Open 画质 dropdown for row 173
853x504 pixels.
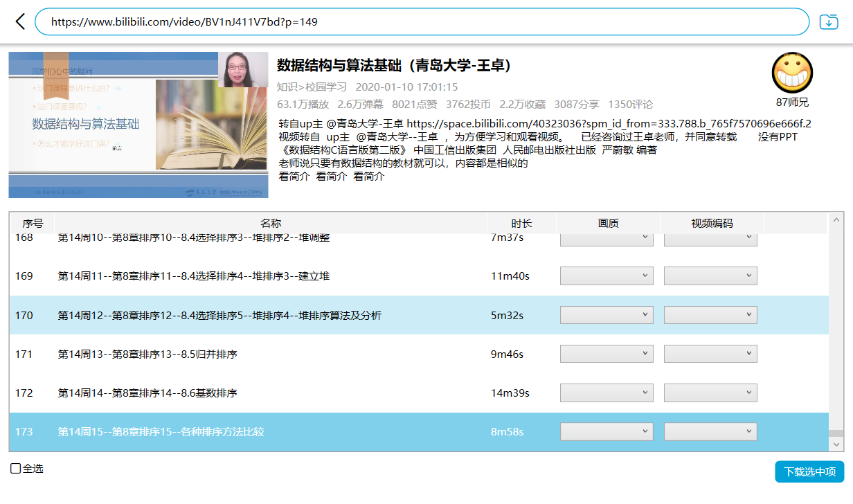607,431
